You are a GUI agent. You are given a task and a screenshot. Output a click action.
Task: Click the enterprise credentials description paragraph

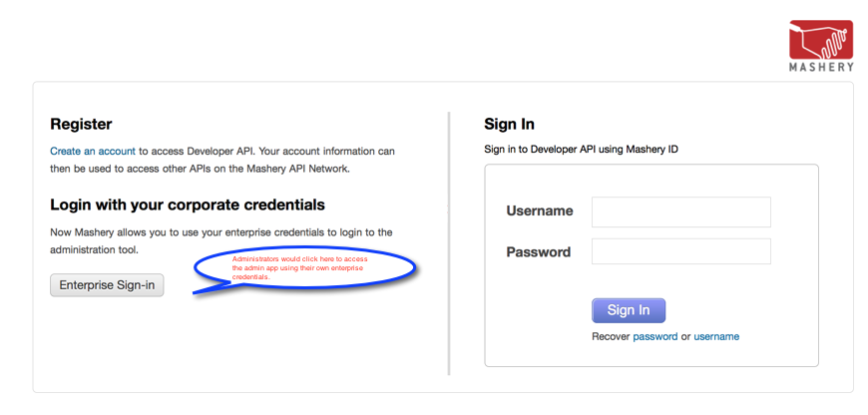coord(221,241)
